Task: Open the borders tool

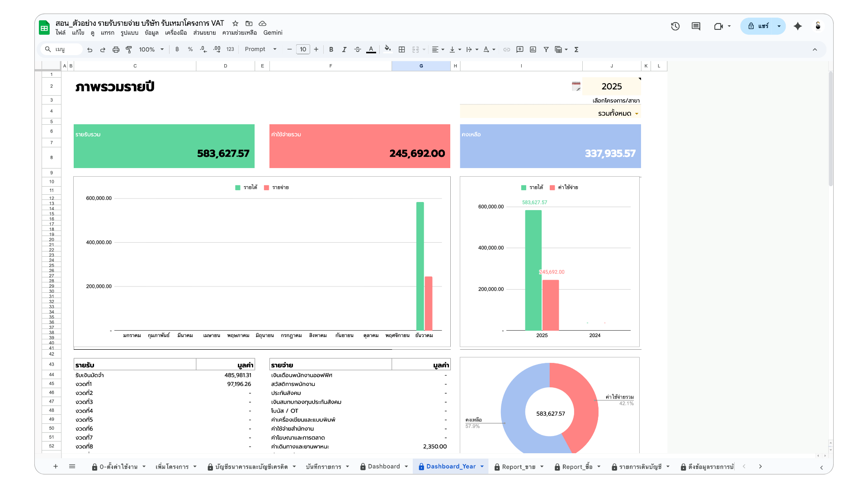Action: click(401, 50)
